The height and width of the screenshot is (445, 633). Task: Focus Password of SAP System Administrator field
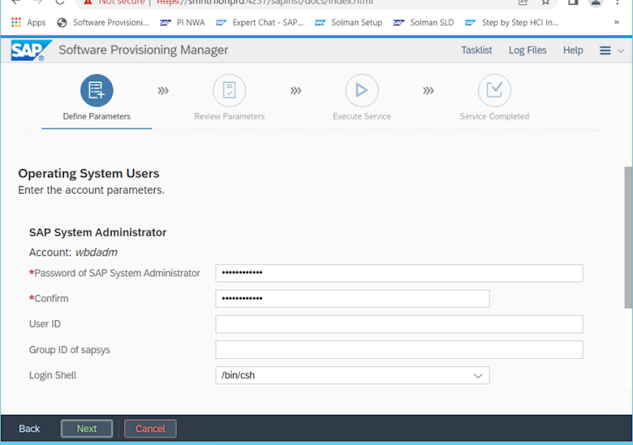point(399,273)
